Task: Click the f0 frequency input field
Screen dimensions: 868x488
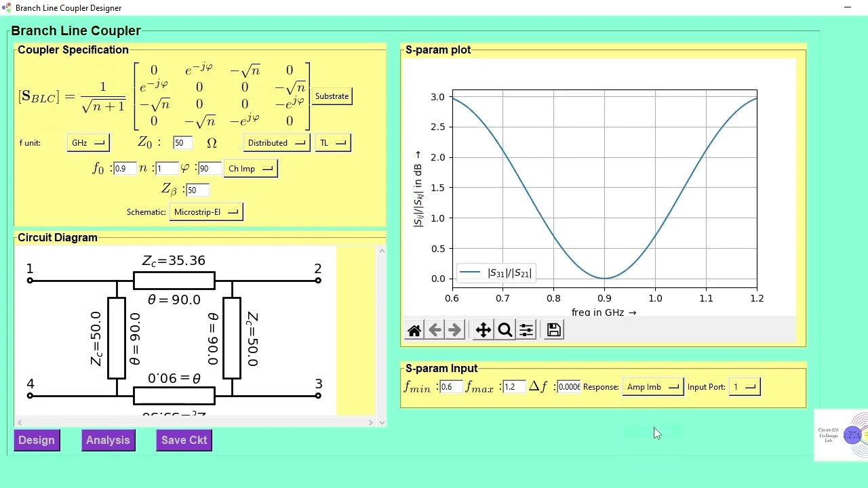Action: (x=125, y=169)
